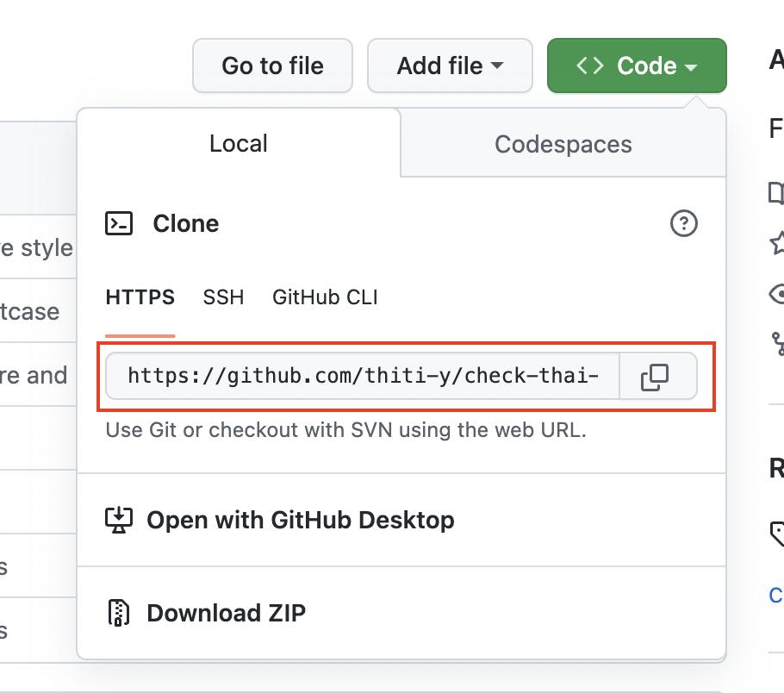Copy the repository clone URL
The image size is (784, 693).
click(656, 376)
